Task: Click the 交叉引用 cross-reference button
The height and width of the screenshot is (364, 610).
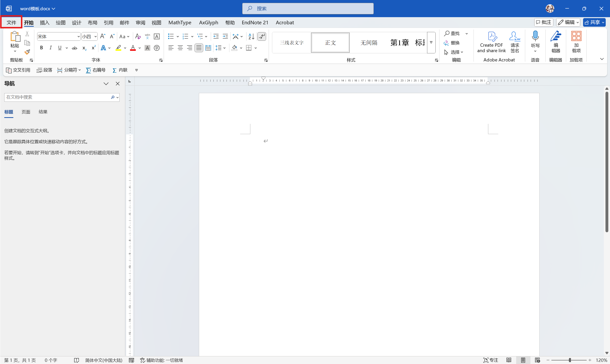Action: [x=18, y=70]
